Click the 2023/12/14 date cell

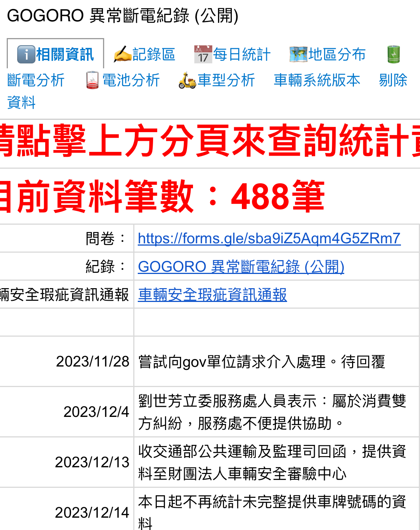point(66,509)
